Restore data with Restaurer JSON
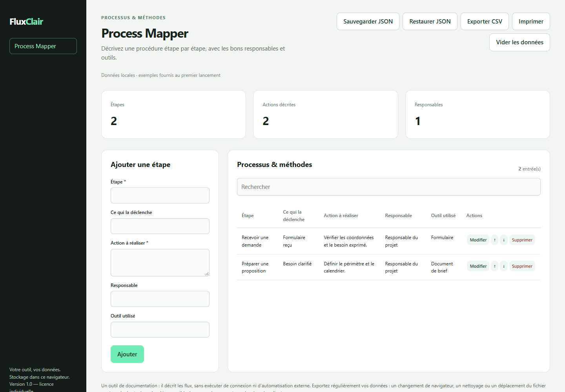565x392 pixels. pyautogui.click(x=430, y=21)
